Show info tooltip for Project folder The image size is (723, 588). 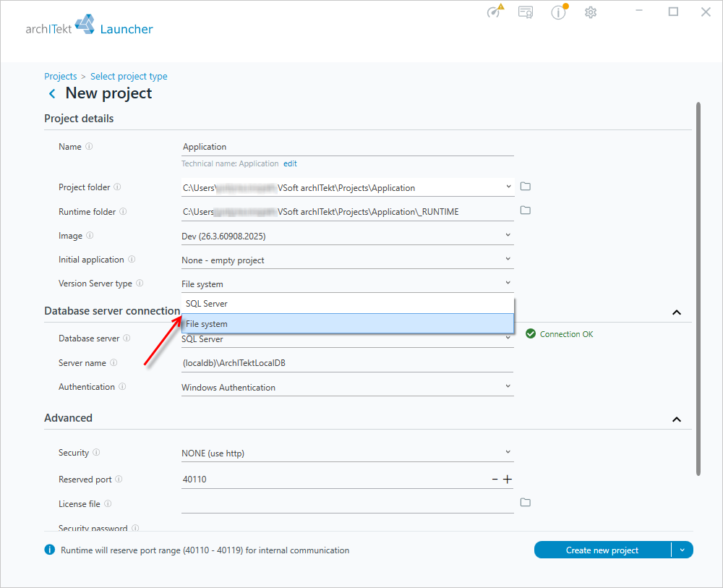(117, 187)
